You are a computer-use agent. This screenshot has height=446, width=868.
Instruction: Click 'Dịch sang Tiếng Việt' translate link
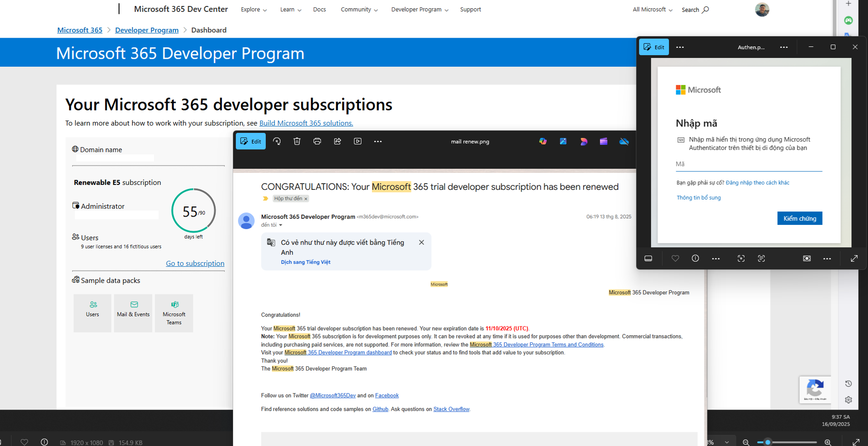click(x=306, y=262)
